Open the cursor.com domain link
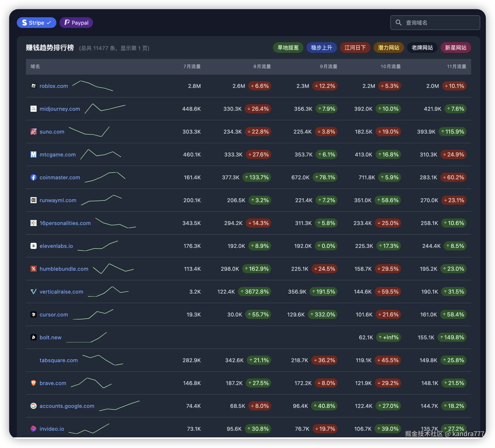Image resolution: width=495 pixels, height=448 pixels. click(54, 314)
